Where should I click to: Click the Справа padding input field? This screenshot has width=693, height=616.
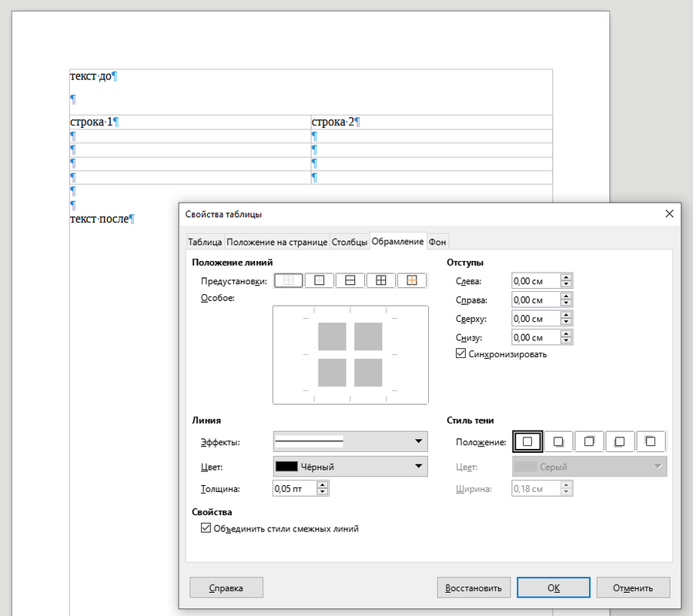pos(536,300)
